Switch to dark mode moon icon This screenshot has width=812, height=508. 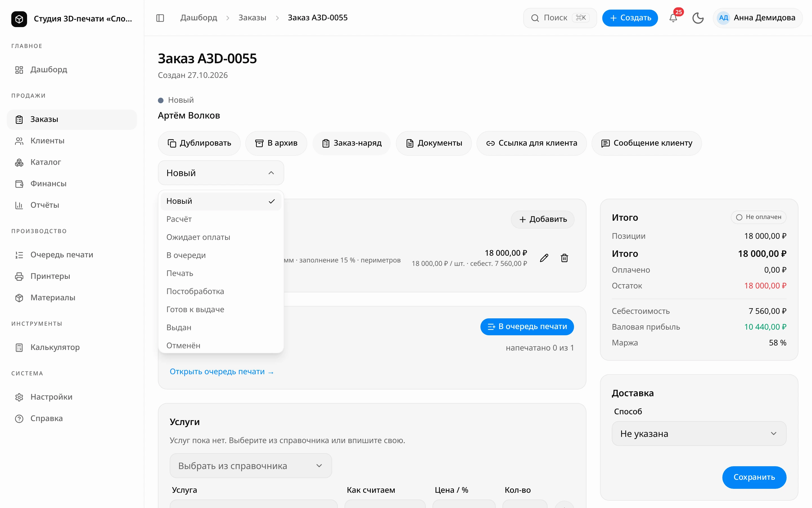[698, 18]
